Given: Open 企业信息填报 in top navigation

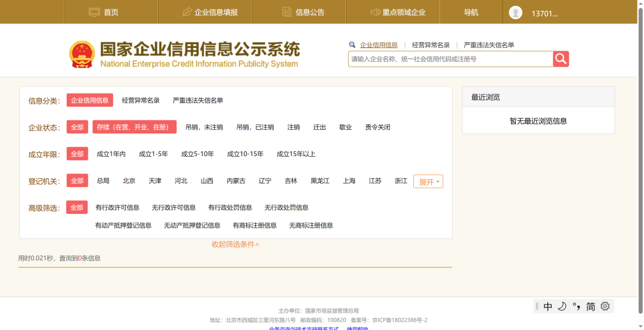Looking at the screenshot, I should [x=210, y=13].
